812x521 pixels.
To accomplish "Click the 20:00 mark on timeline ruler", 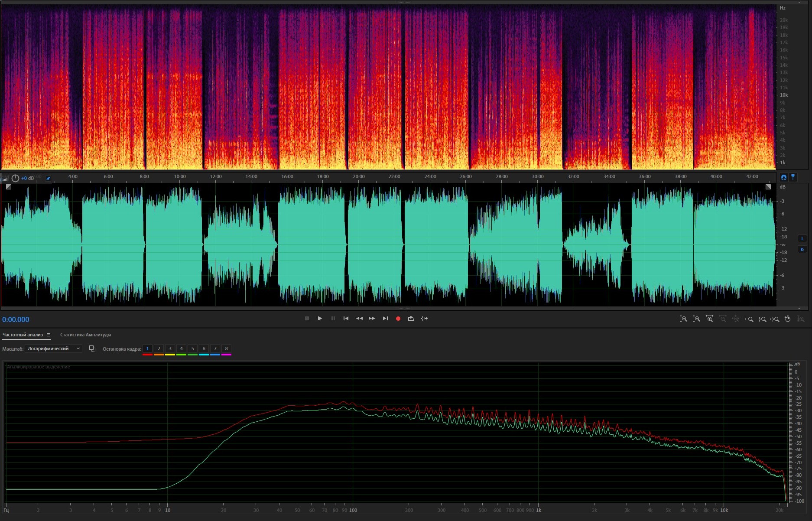I will pos(358,177).
